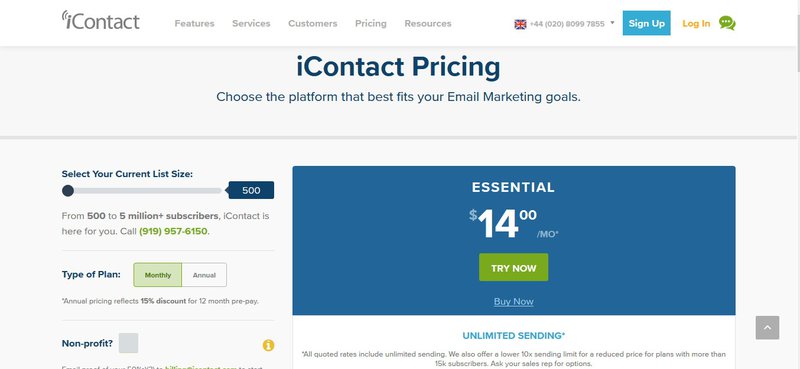Click the yellow info icon beside Non-profit
This screenshot has height=369, width=800.
pos(268,346)
